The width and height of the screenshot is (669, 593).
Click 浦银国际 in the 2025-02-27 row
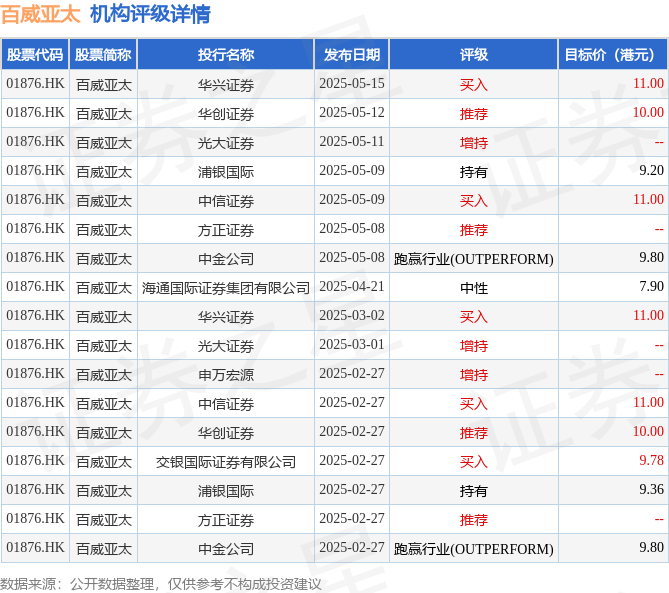coord(226,491)
